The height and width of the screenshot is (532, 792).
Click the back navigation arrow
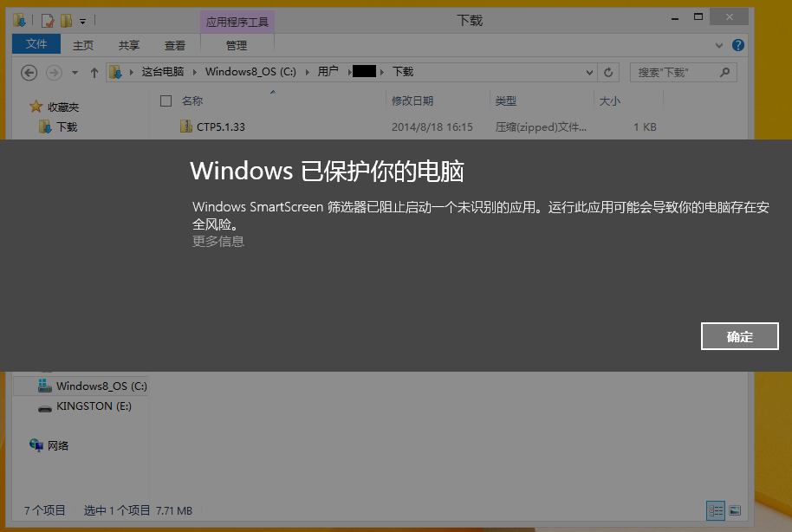(29, 72)
